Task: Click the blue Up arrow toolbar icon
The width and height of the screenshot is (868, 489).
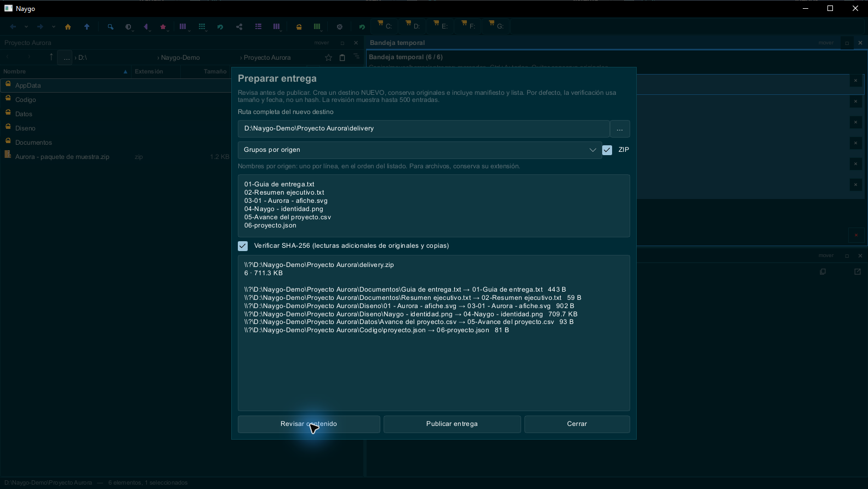Action: pyautogui.click(x=87, y=26)
